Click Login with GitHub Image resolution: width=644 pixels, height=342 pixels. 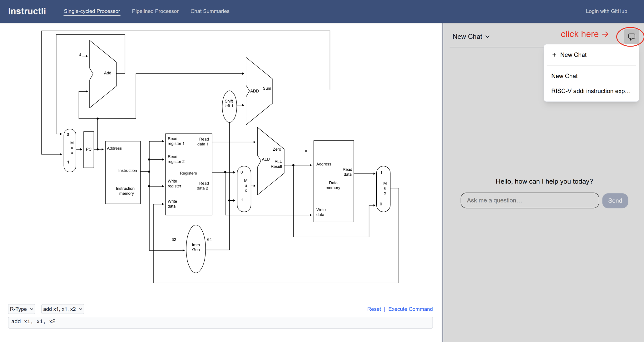point(606,11)
